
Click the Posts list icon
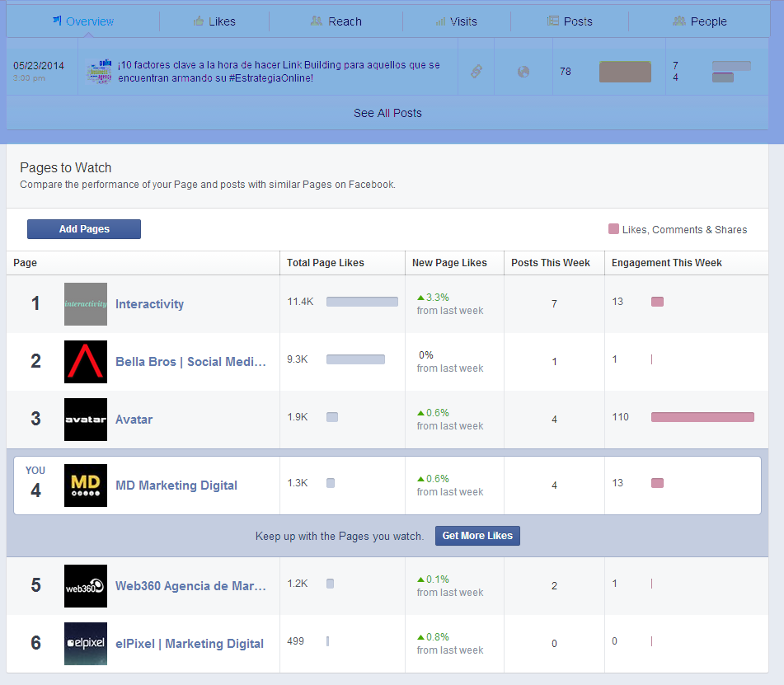point(552,21)
